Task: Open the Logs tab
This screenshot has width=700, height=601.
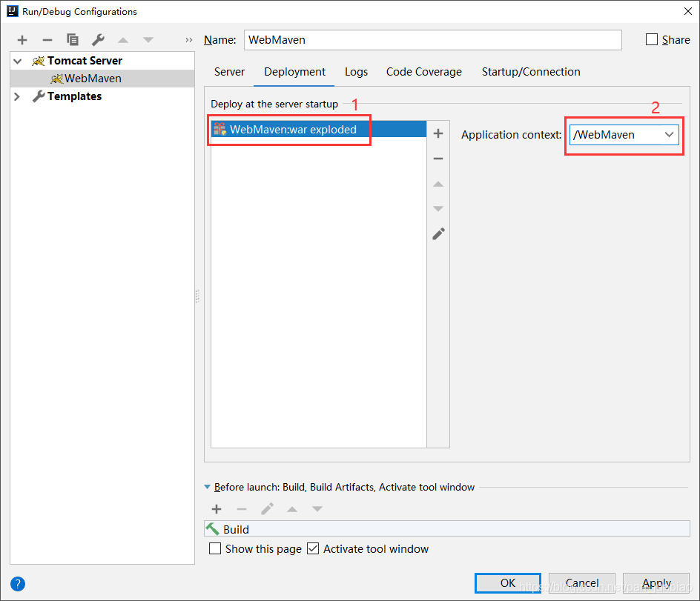Action: pyautogui.click(x=356, y=72)
